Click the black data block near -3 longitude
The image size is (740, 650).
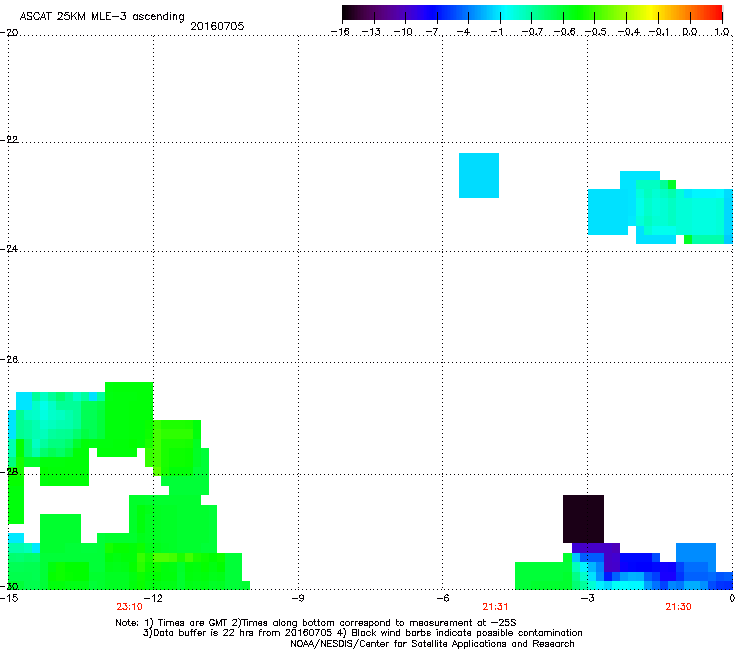(x=583, y=519)
